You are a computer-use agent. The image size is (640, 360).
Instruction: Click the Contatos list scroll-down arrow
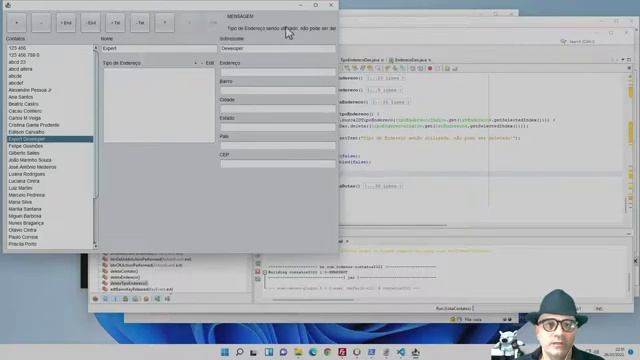[96, 246]
